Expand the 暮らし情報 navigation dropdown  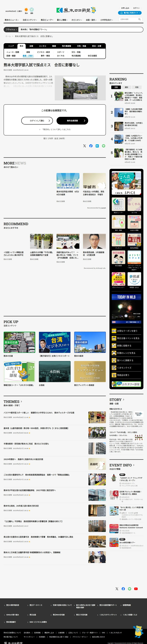(62, 20)
